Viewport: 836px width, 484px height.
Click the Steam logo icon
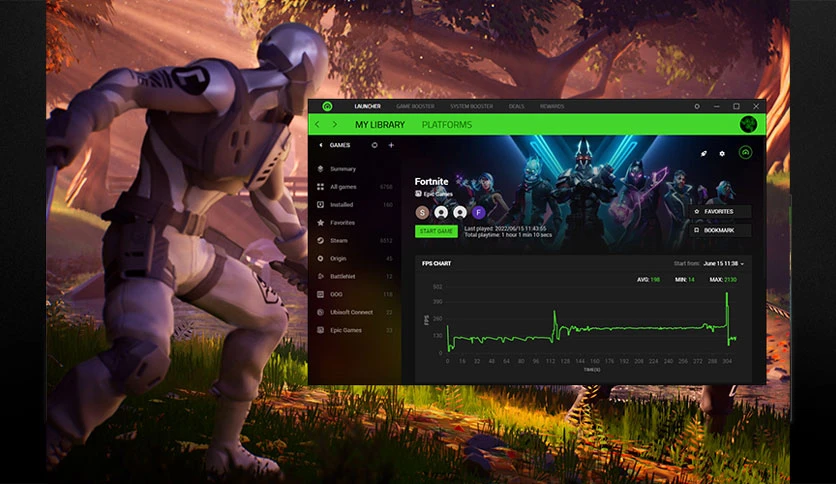click(x=320, y=240)
